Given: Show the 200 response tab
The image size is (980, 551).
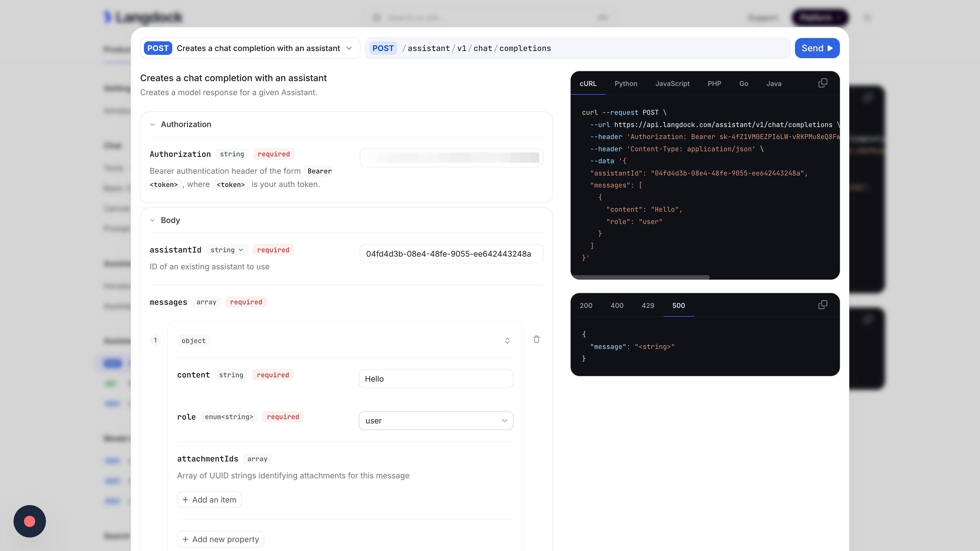Looking at the screenshot, I should (x=586, y=305).
